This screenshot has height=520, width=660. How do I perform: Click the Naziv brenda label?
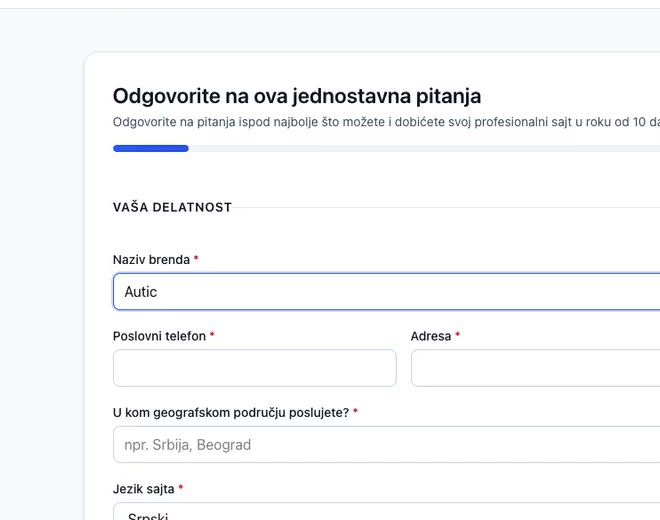[152, 259]
